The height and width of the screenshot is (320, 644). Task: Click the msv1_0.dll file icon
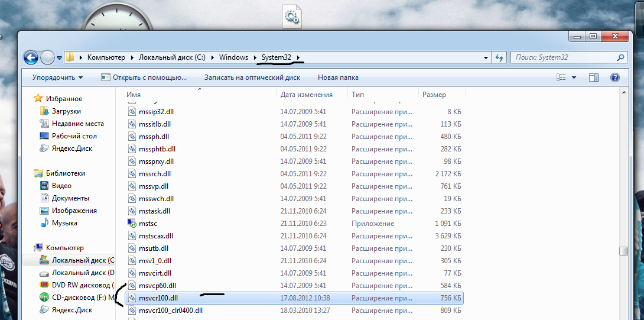pyautogui.click(x=131, y=260)
